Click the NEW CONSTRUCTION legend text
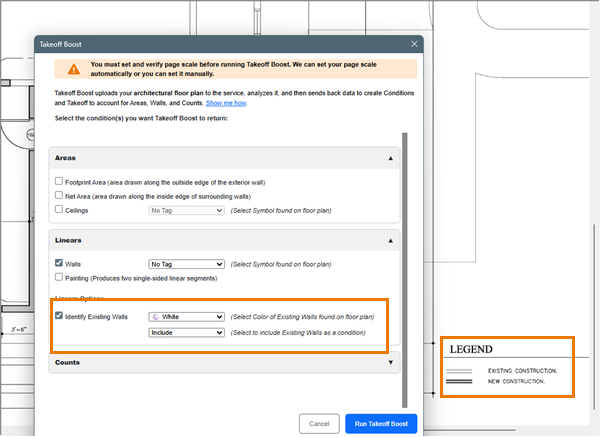This screenshot has height=437, width=600. click(516, 381)
